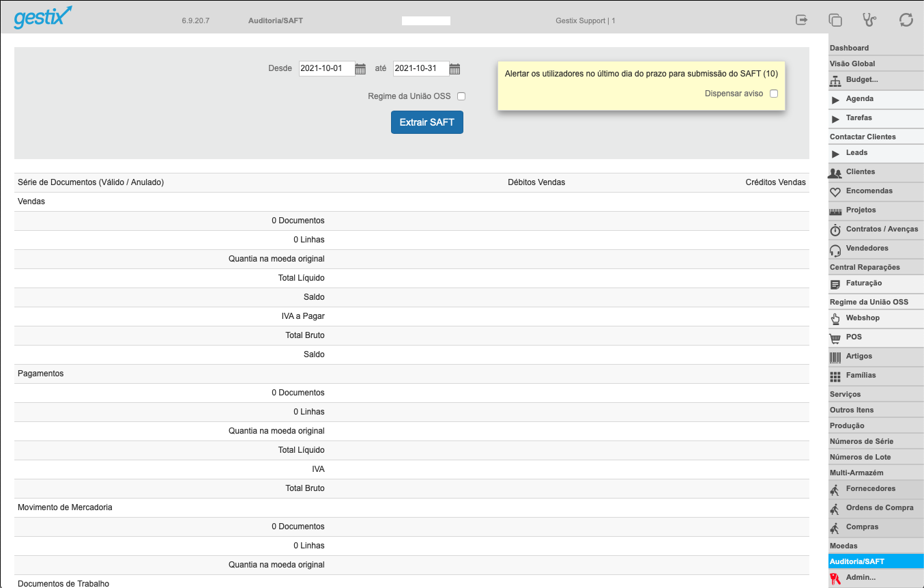Click the POS shopping cart icon
The width and height of the screenshot is (924, 588).
click(835, 338)
